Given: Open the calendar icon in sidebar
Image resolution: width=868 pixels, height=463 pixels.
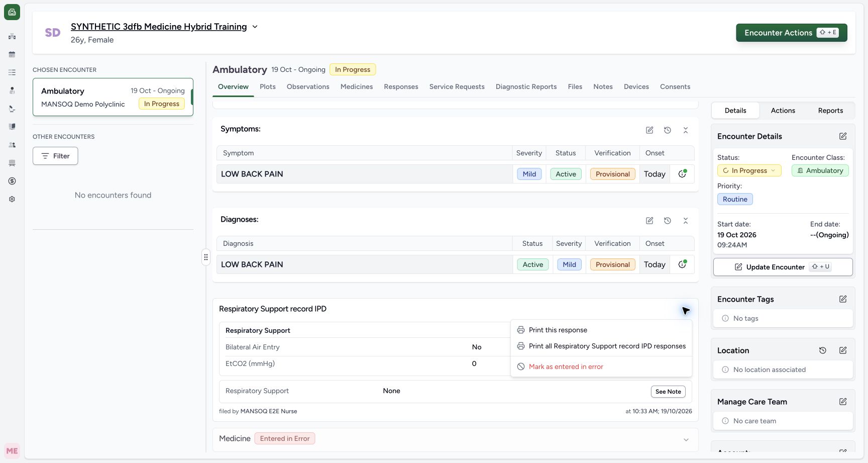Looking at the screenshot, I should (12, 54).
